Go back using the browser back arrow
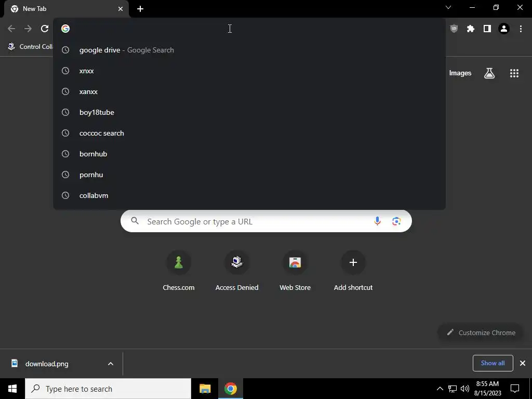Screen dimensions: 532x399 tap(11, 29)
